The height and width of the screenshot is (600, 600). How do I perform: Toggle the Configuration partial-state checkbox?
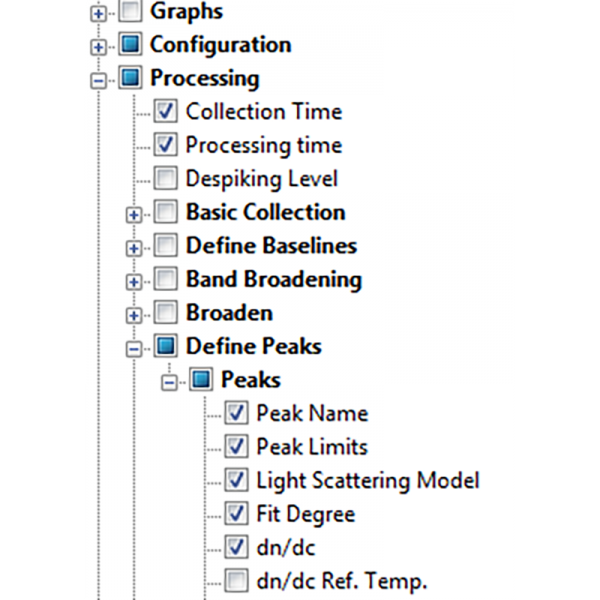coord(130,44)
